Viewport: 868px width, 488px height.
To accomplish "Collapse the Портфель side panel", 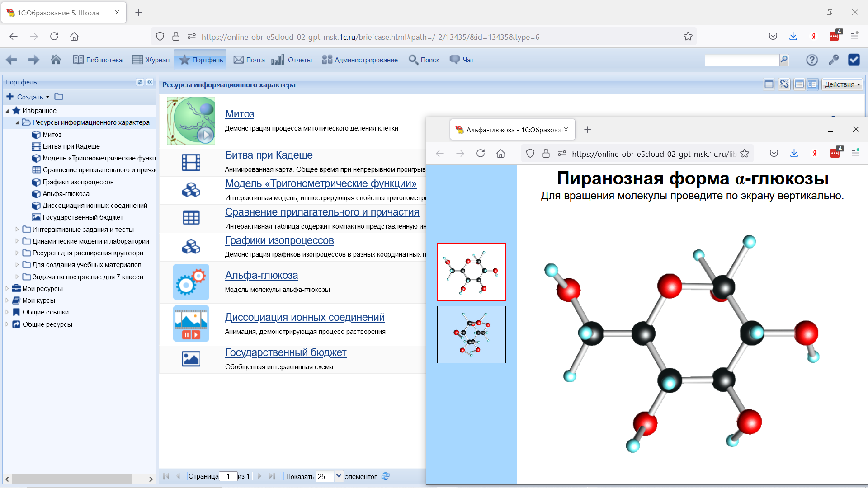I will pyautogui.click(x=150, y=82).
